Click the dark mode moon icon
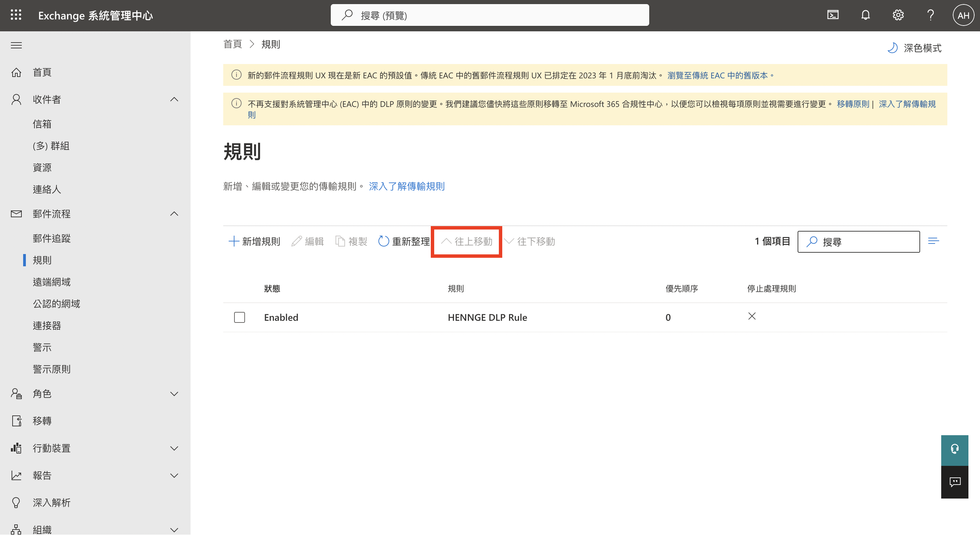980x536 pixels. [893, 48]
